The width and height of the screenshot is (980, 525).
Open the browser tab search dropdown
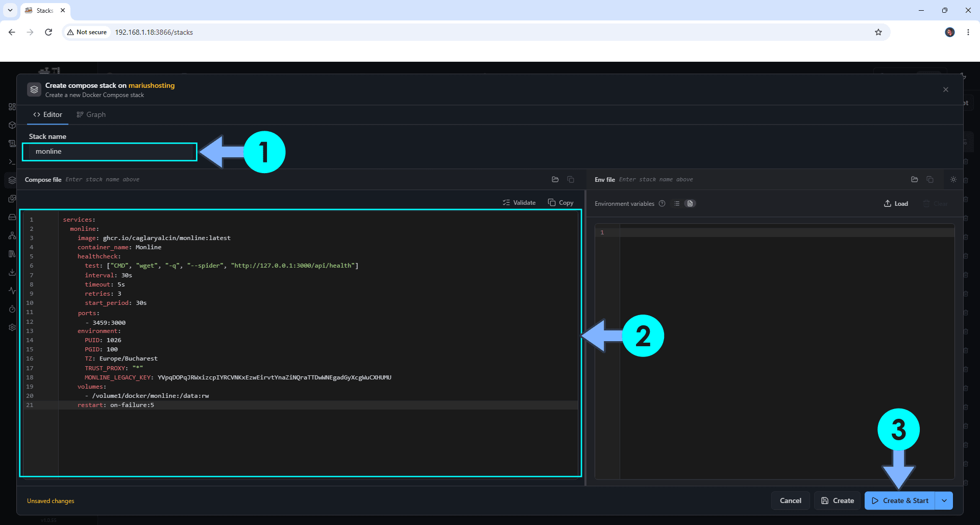[10, 10]
